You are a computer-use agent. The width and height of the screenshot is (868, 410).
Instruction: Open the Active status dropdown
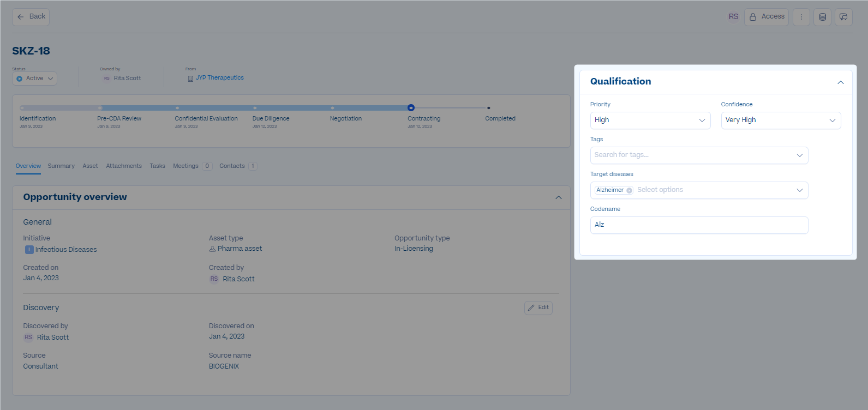[x=35, y=79]
